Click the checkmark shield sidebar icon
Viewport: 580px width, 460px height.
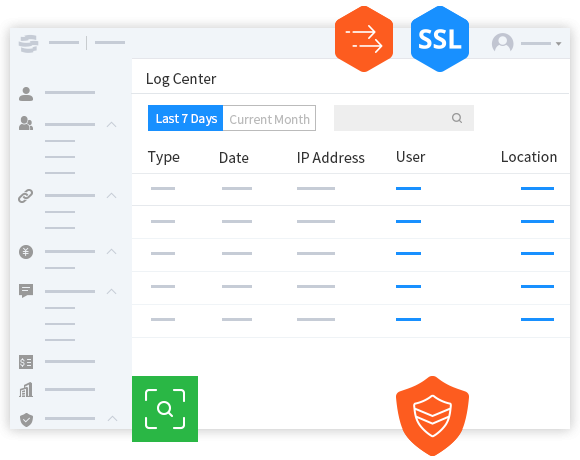point(26,420)
